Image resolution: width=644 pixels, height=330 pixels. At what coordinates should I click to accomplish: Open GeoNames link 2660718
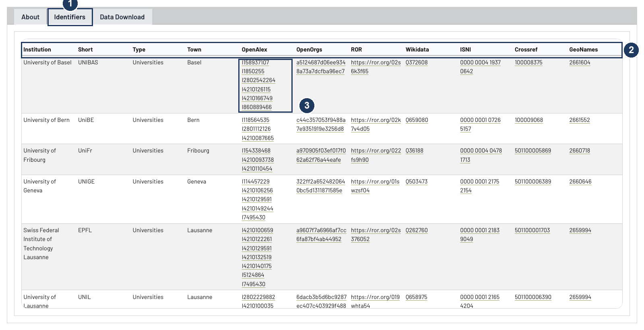pos(579,151)
